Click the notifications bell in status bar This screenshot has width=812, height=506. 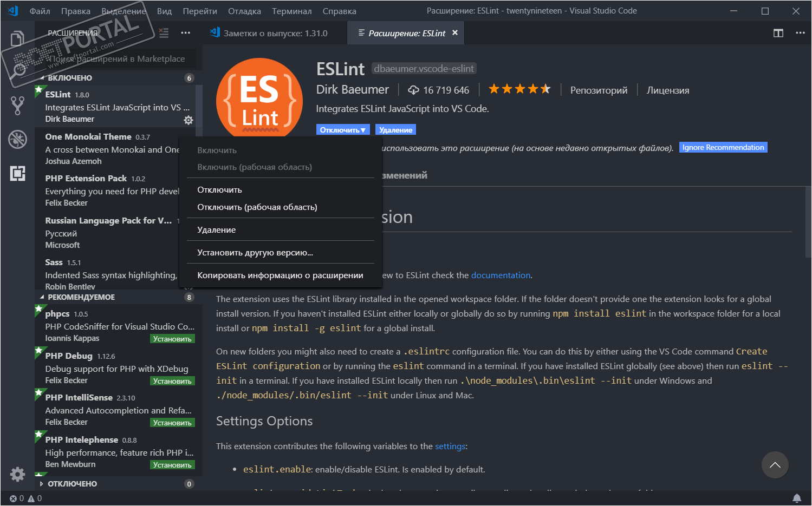[x=797, y=498]
